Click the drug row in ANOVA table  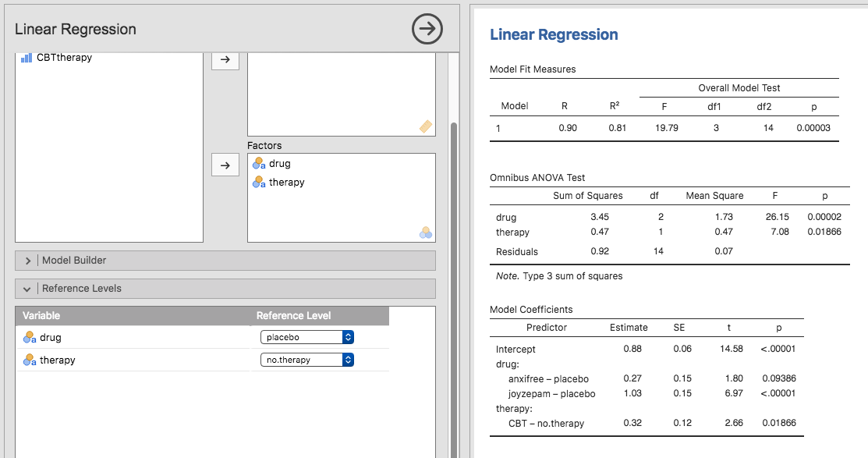tap(670, 217)
